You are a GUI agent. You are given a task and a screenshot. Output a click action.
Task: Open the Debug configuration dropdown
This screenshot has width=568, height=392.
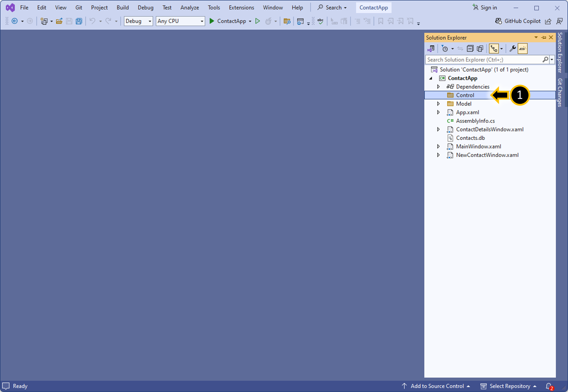click(138, 21)
